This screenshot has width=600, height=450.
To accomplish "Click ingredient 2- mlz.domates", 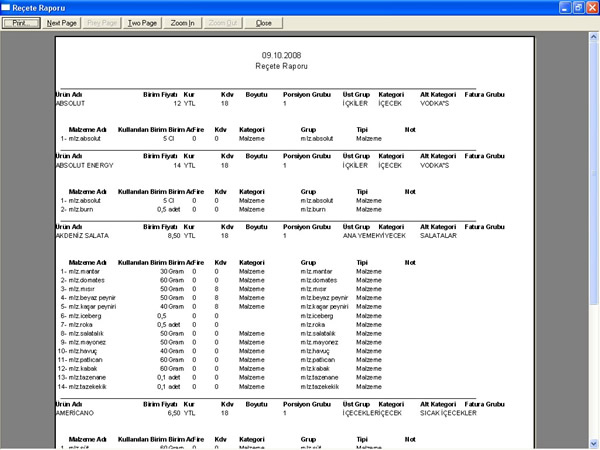I will [x=82, y=280].
